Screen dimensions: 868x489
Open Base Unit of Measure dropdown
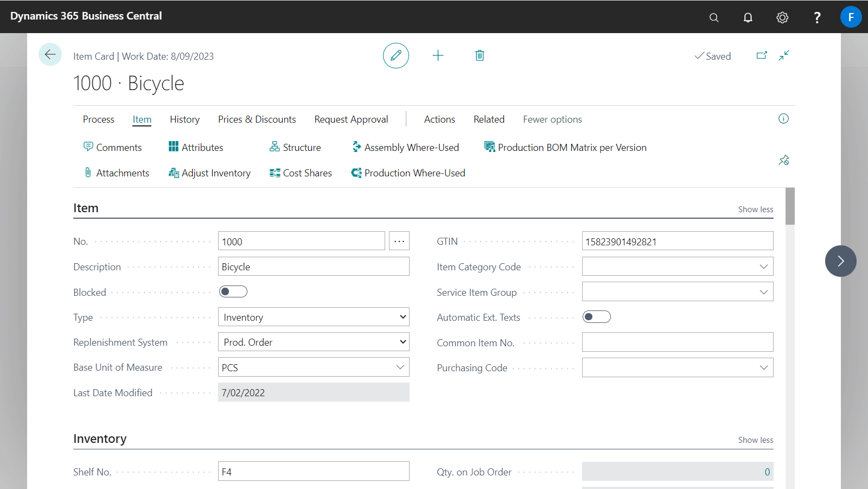pyautogui.click(x=400, y=367)
